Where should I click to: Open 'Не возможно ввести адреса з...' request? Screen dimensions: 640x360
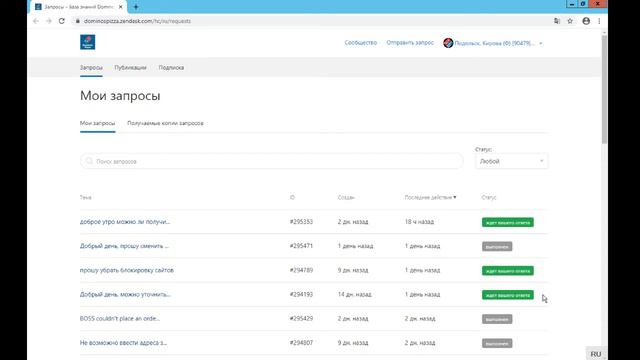pyautogui.click(x=123, y=343)
